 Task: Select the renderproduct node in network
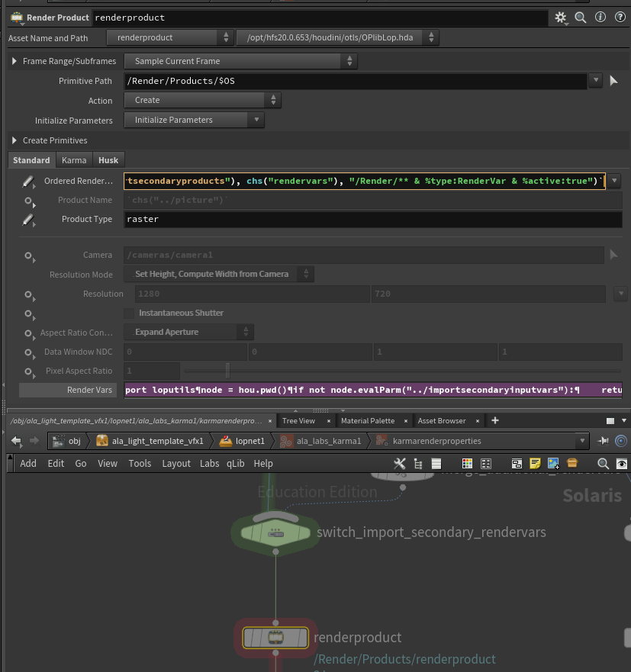point(275,638)
